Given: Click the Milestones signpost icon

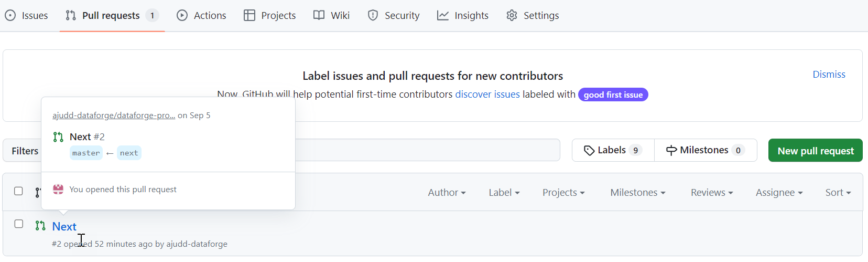Looking at the screenshot, I should pos(671,151).
